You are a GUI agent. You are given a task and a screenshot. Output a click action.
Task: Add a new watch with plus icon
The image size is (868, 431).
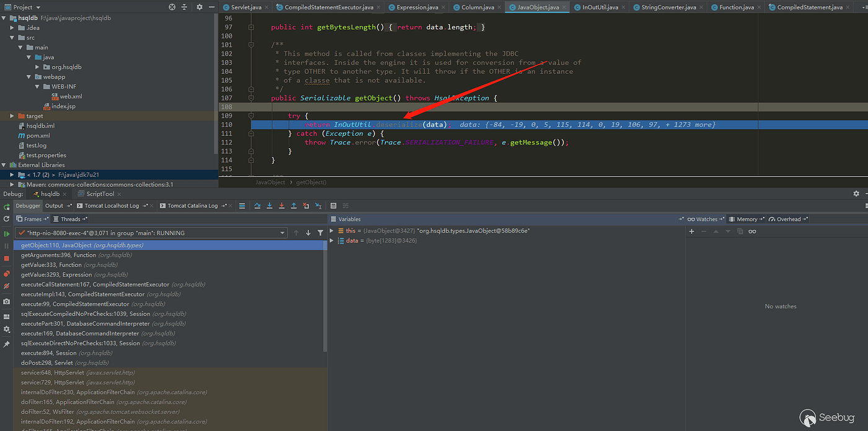click(x=692, y=231)
